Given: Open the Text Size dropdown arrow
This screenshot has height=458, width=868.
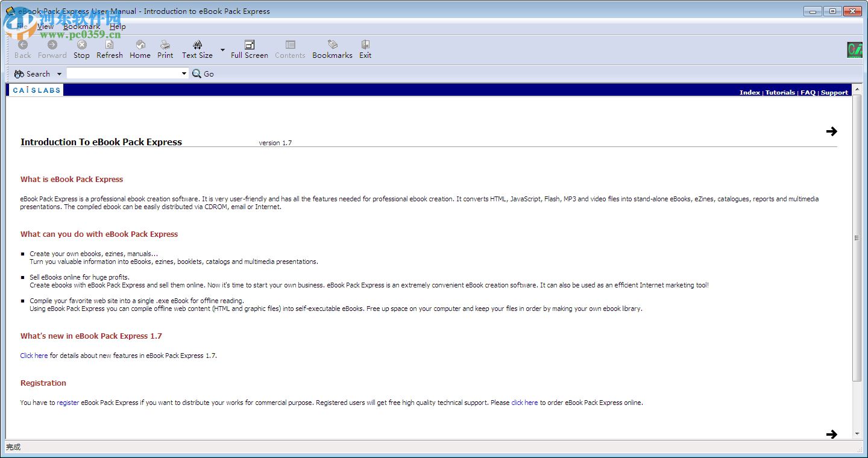Looking at the screenshot, I should click(x=222, y=49).
